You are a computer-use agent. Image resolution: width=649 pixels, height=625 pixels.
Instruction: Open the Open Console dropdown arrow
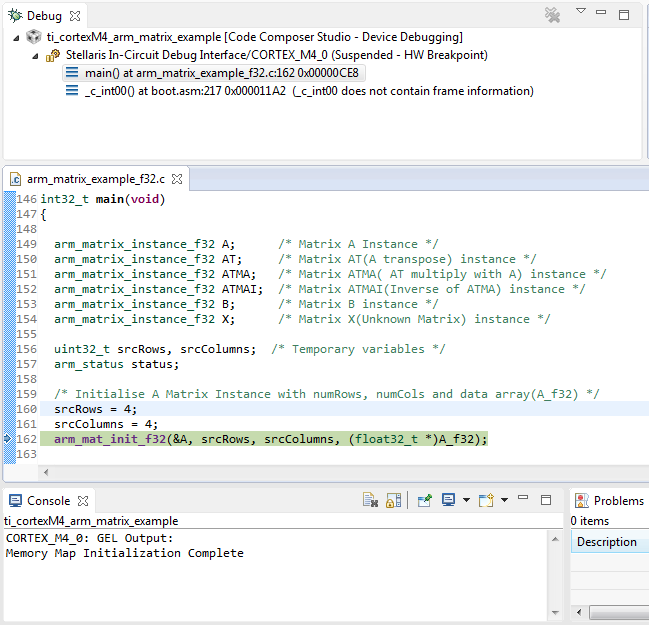pos(504,500)
